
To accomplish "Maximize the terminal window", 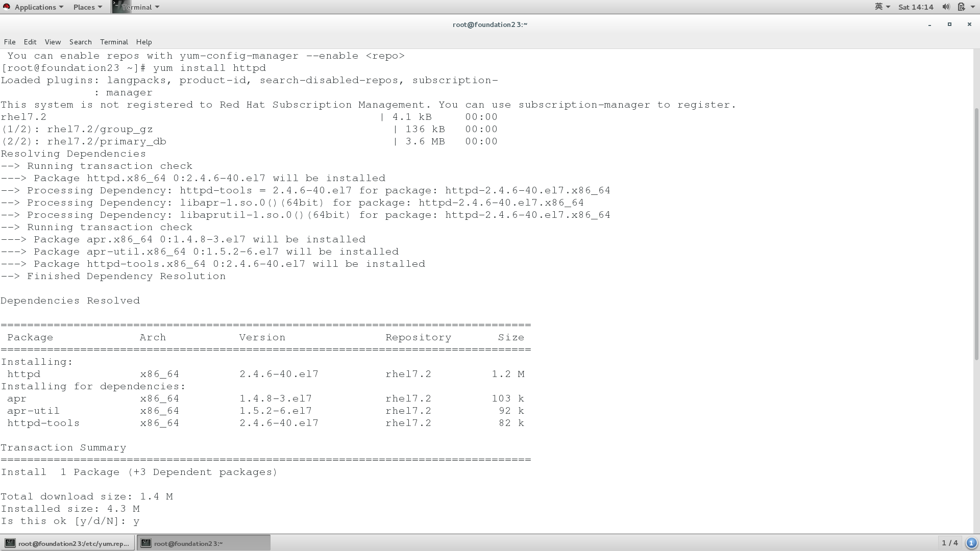I will click(949, 24).
